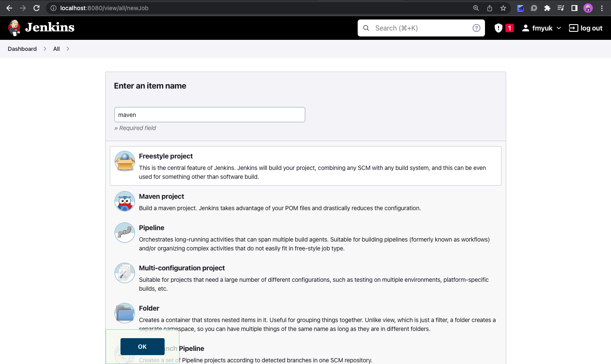
Task: Expand the breadcrumb chevron after All
Action: click(x=67, y=49)
